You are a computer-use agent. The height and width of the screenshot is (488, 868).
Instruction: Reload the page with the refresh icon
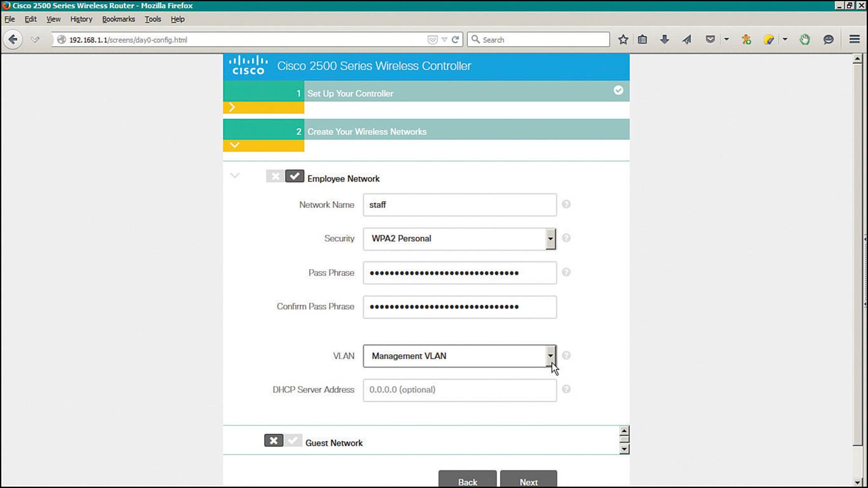tap(455, 39)
